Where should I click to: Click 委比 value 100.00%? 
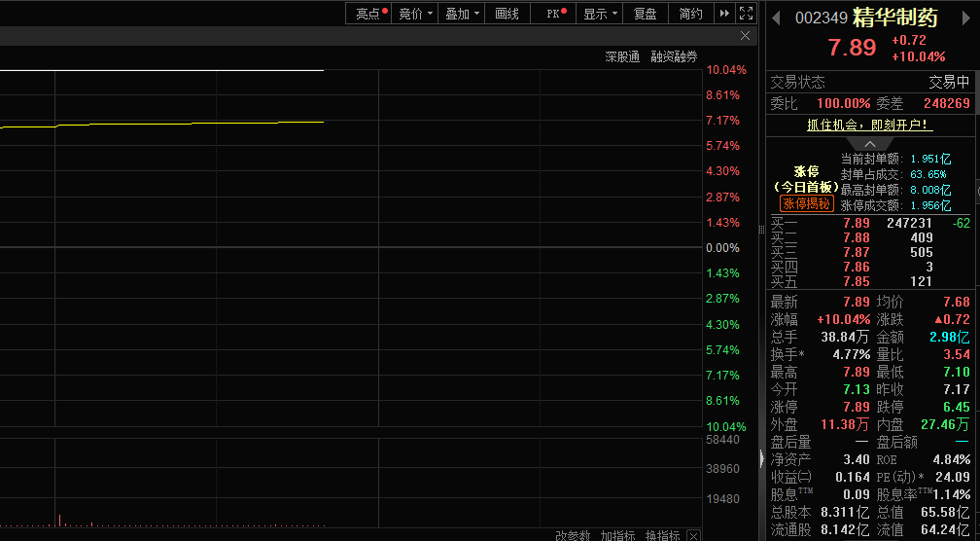tap(844, 103)
